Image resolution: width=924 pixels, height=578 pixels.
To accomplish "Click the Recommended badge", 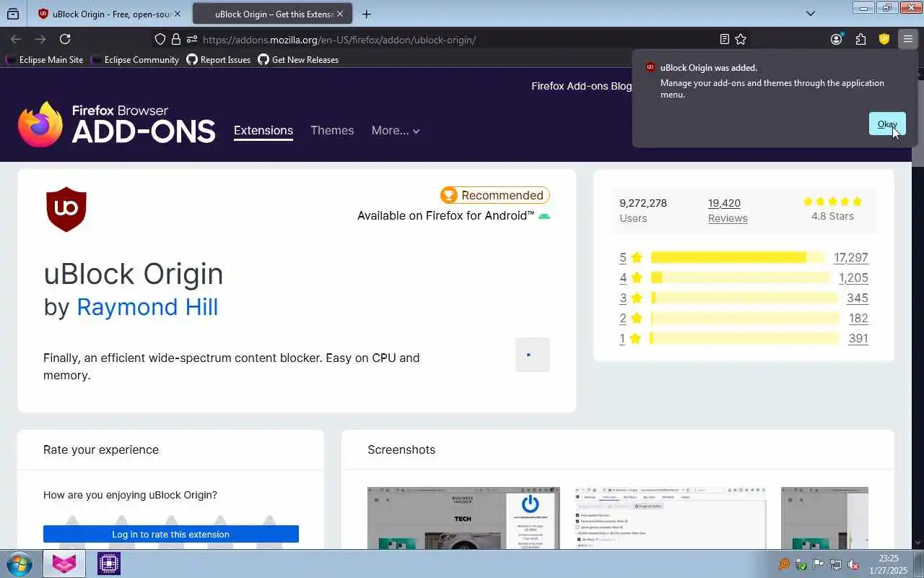I will pos(495,195).
